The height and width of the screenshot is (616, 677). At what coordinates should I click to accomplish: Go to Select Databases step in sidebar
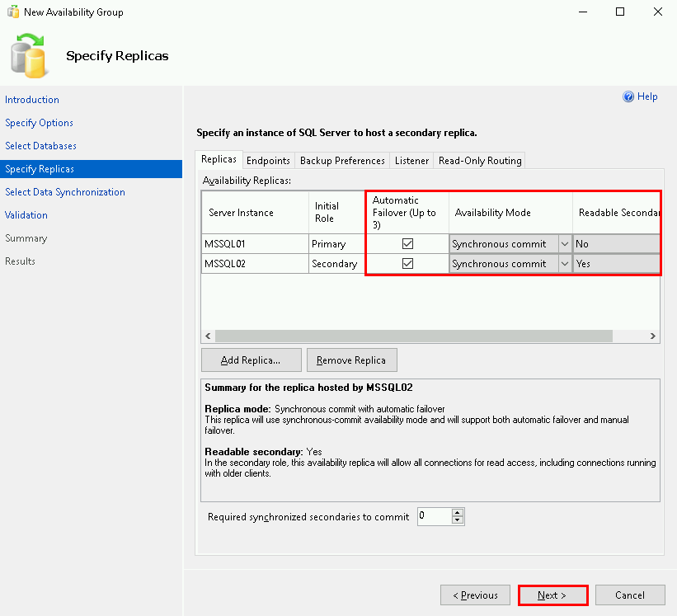[40, 146]
